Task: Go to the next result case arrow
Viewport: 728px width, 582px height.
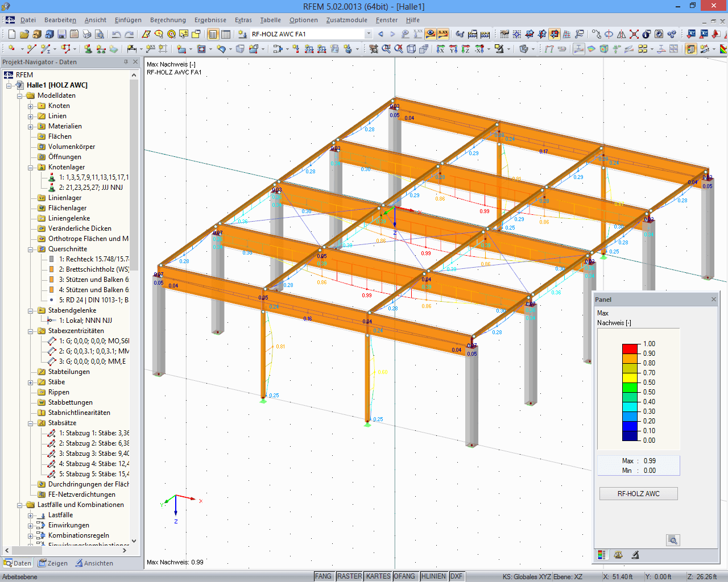Action: (392, 34)
